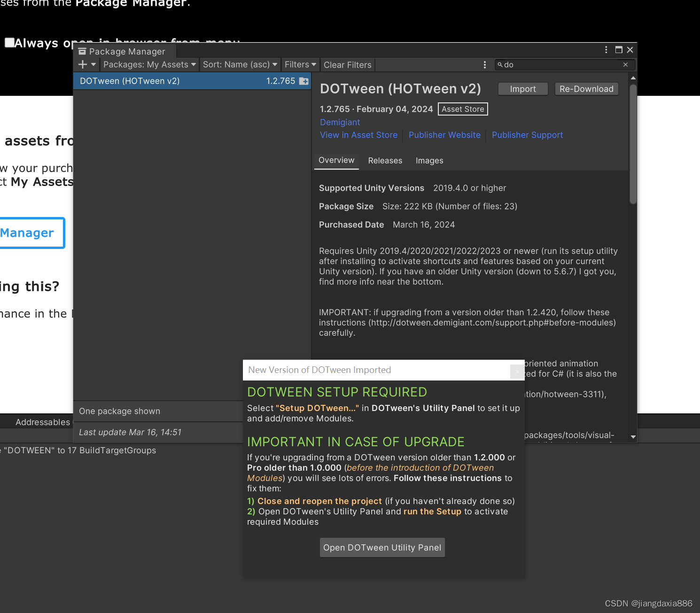Toggle Always open in browser from menu checkbox
Viewport: 700px width, 613px height.
click(x=9, y=43)
